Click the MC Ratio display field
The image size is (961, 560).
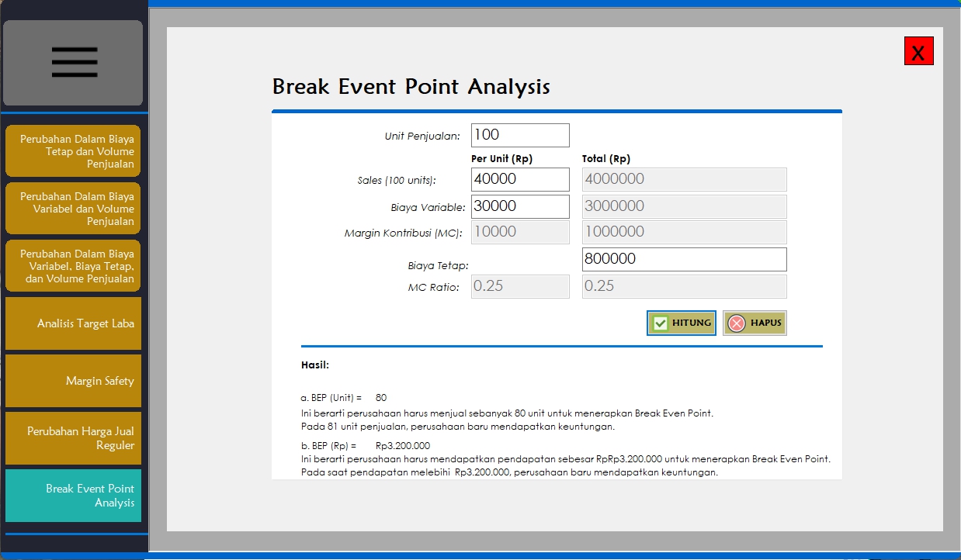(x=519, y=286)
